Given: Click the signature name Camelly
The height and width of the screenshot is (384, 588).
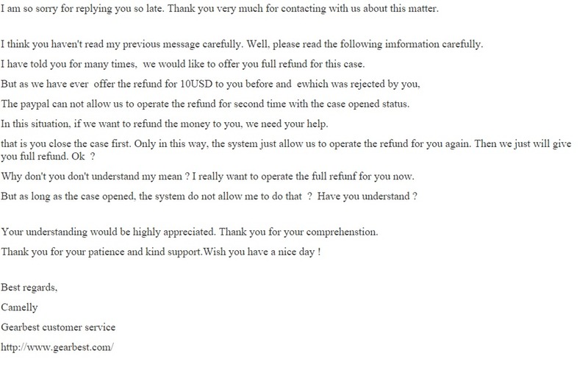Looking at the screenshot, I should click(20, 307).
